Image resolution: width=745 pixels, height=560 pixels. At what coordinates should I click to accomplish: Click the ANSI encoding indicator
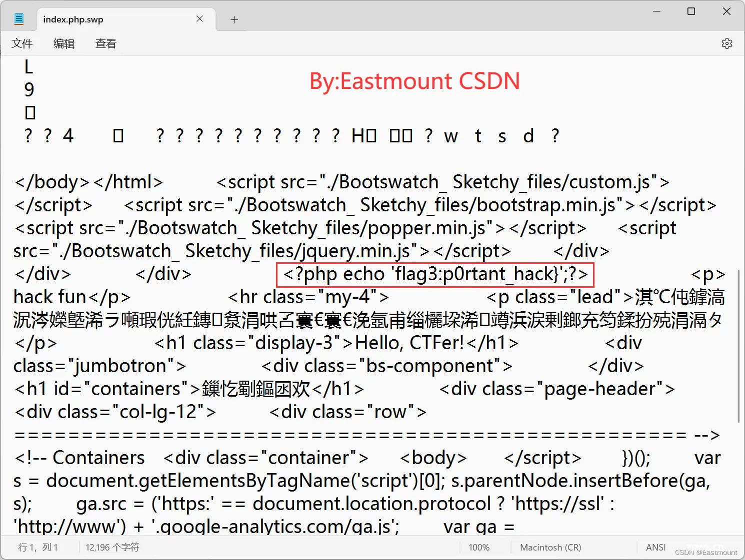coord(655,548)
